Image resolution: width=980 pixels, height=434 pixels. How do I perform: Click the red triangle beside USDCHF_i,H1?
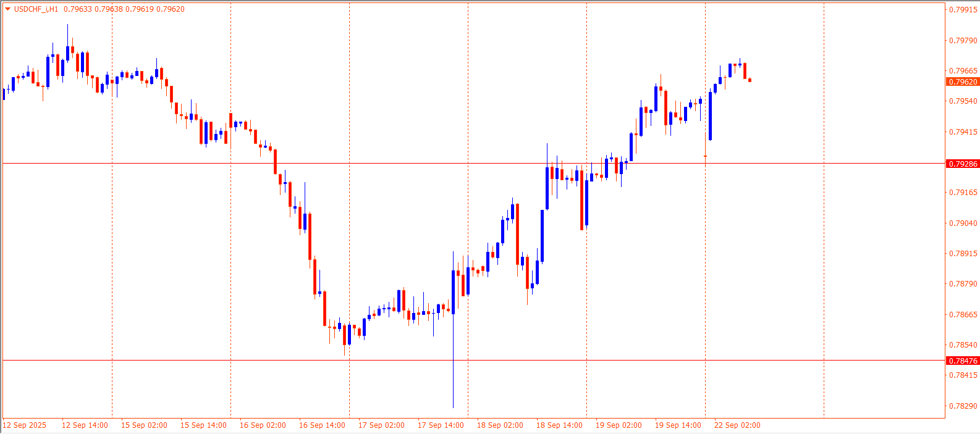coord(7,9)
